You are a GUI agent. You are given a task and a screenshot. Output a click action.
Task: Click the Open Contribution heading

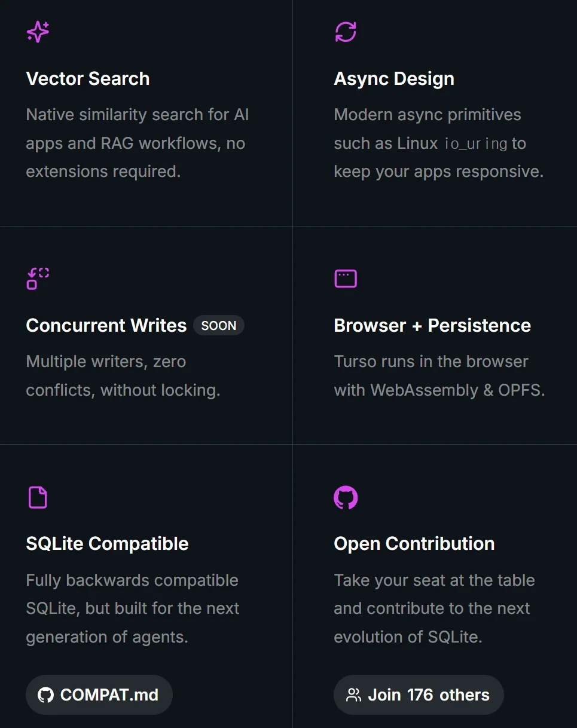coord(414,544)
